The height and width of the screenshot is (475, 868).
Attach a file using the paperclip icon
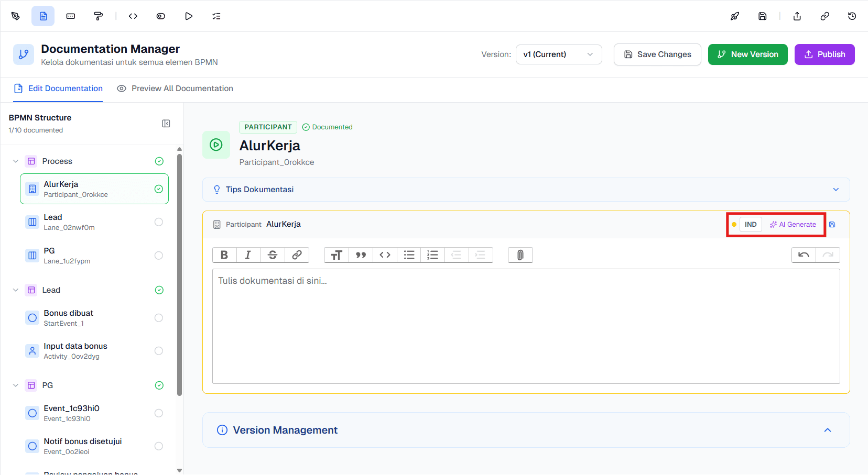(x=520, y=255)
